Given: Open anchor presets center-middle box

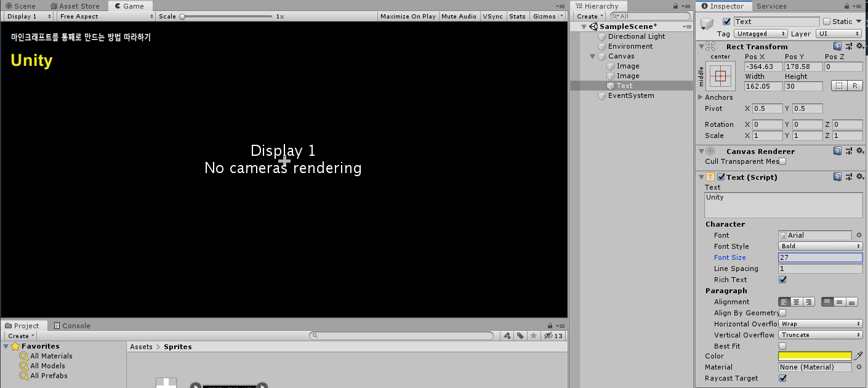Looking at the screenshot, I should tap(721, 76).
